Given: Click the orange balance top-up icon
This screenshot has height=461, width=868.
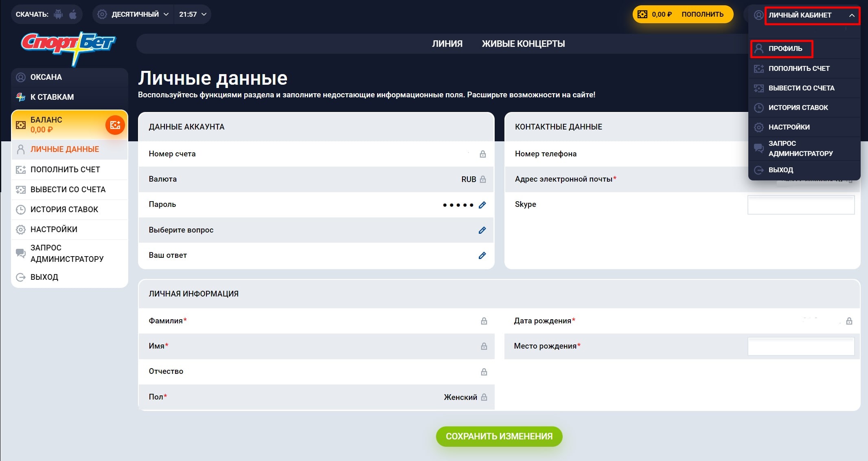Looking at the screenshot, I should point(115,125).
